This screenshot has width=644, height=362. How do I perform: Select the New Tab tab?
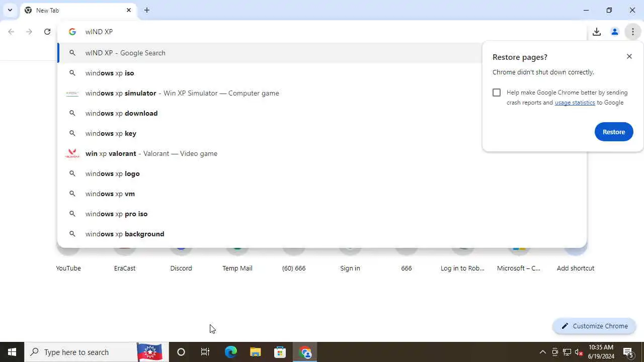pos(78,10)
